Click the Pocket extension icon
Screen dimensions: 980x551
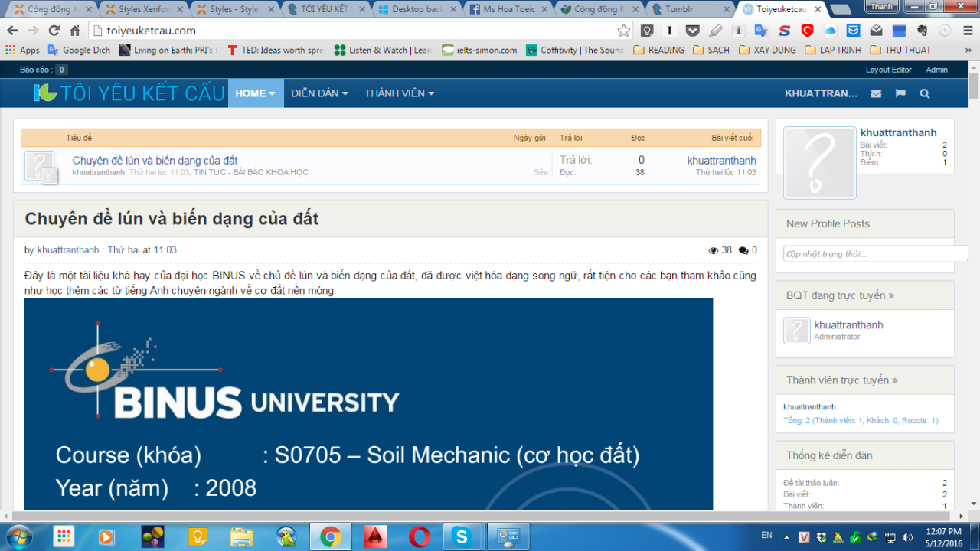(x=692, y=31)
